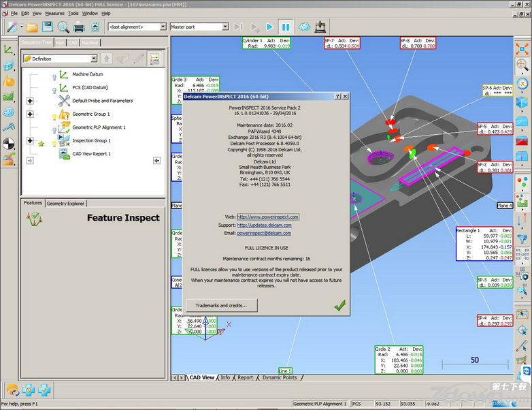Click the Cylinder 1 measurement label
Viewport: 532px width, 410px height.
click(266, 43)
